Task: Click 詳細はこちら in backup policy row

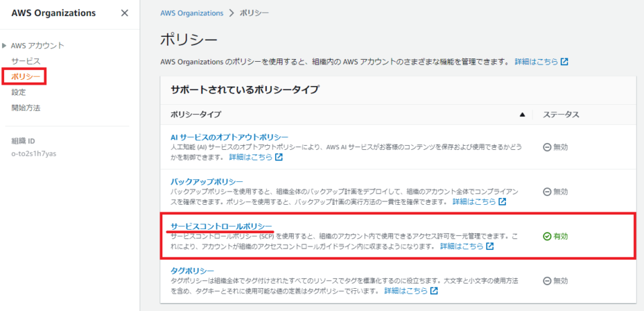Action: pos(474,202)
